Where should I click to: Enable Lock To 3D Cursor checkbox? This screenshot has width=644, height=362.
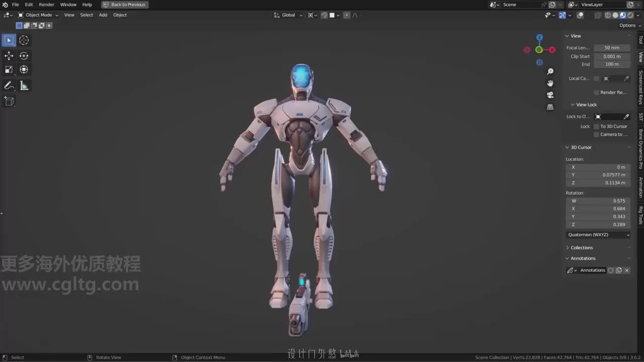coord(597,127)
